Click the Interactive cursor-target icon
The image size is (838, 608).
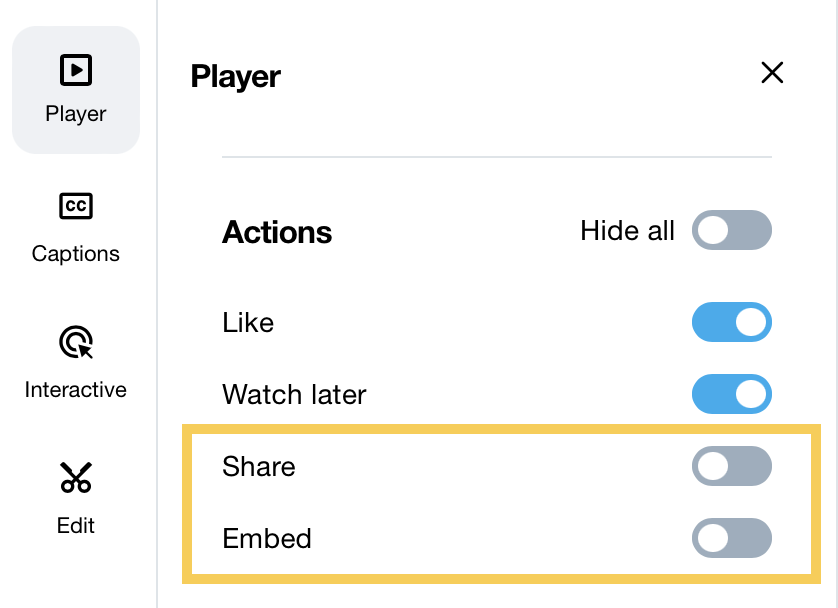point(76,343)
